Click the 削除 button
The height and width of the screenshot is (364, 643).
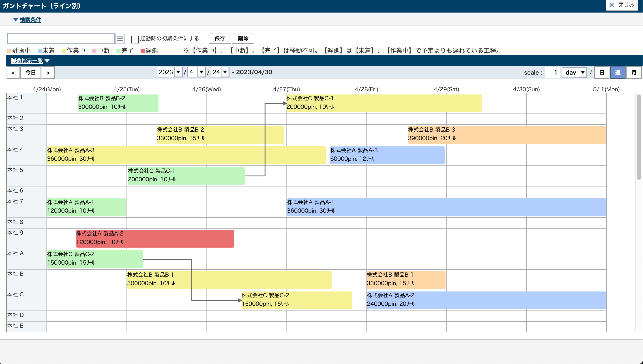[243, 39]
